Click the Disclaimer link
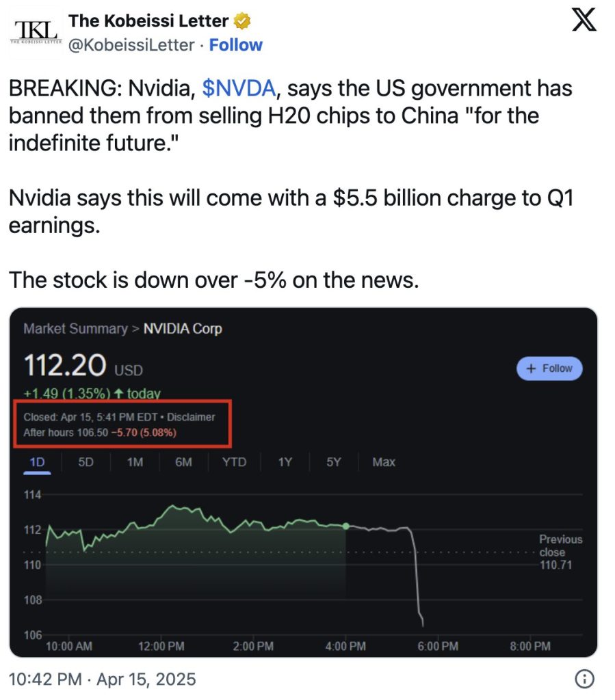 tap(192, 417)
